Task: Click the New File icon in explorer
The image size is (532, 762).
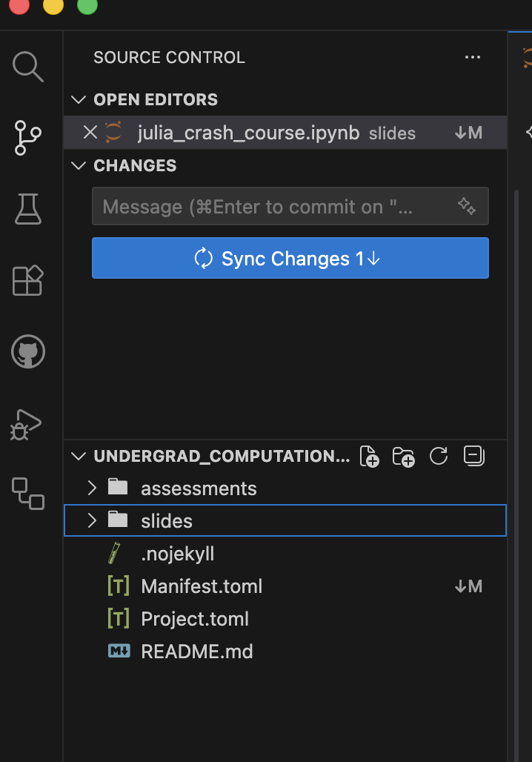Action: click(x=369, y=457)
